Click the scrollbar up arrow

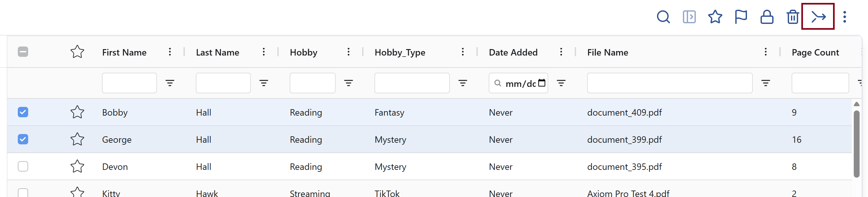tap(857, 104)
